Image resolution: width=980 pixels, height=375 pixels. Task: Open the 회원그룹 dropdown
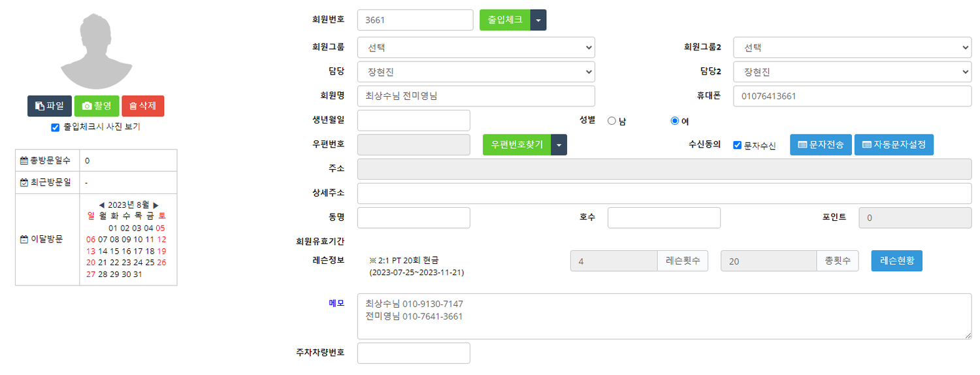coord(476,48)
